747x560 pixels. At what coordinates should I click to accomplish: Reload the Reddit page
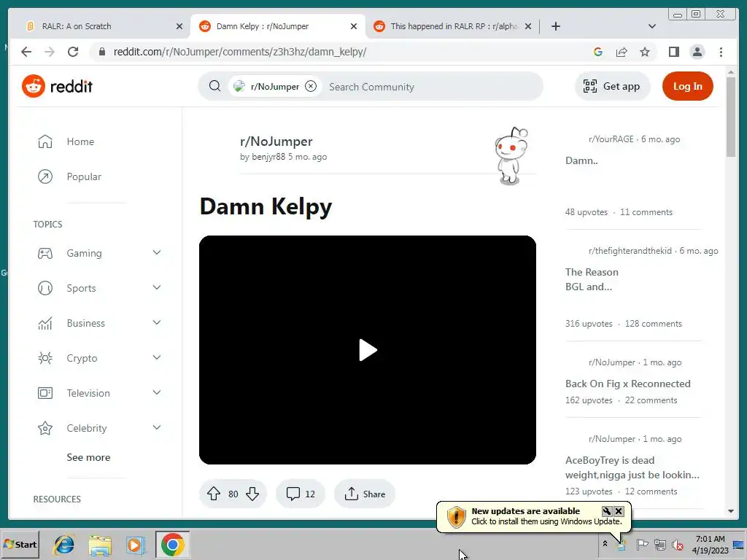pyautogui.click(x=73, y=52)
